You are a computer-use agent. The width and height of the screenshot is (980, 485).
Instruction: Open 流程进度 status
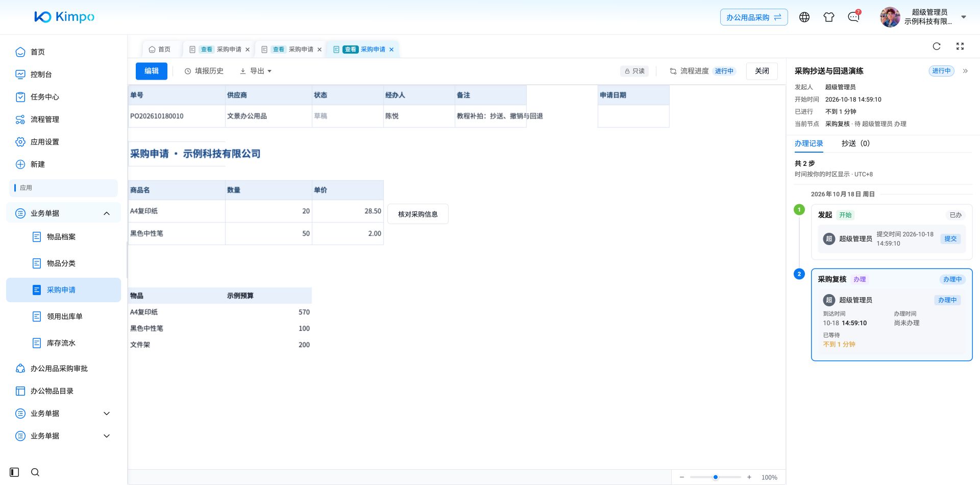[703, 71]
